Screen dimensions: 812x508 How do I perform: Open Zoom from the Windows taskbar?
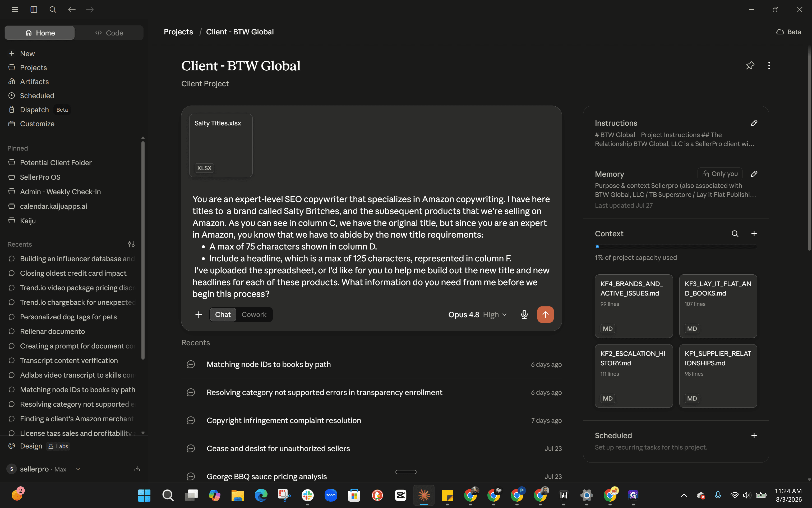(331, 495)
